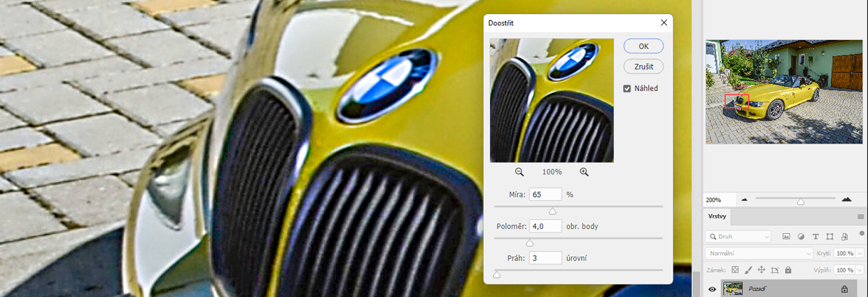Image resolution: width=868 pixels, height=297 pixels.
Task: Filter layers by smart objects
Action: click(845, 237)
